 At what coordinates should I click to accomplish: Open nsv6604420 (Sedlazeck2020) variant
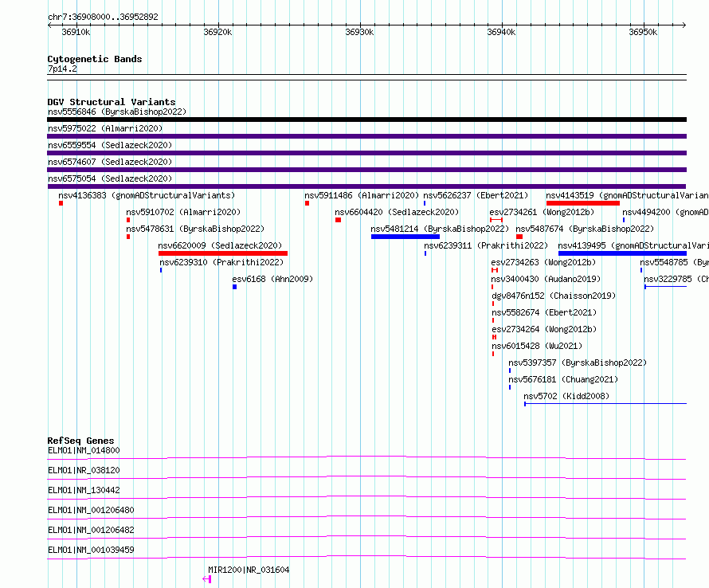[x=397, y=212]
